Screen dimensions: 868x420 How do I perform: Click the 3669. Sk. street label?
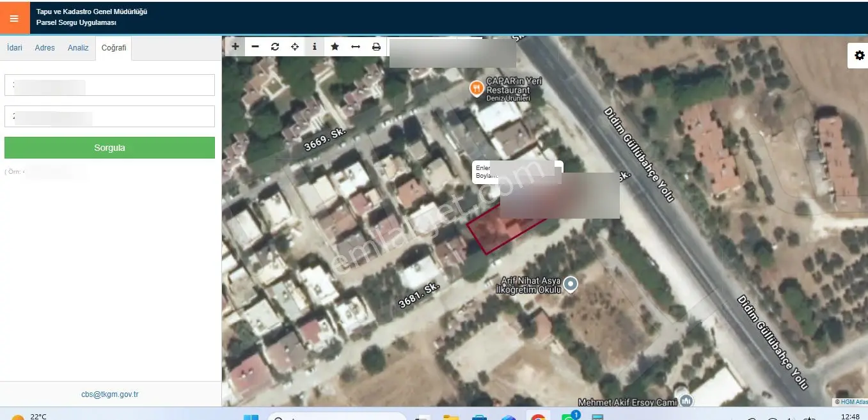click(325, 138)
